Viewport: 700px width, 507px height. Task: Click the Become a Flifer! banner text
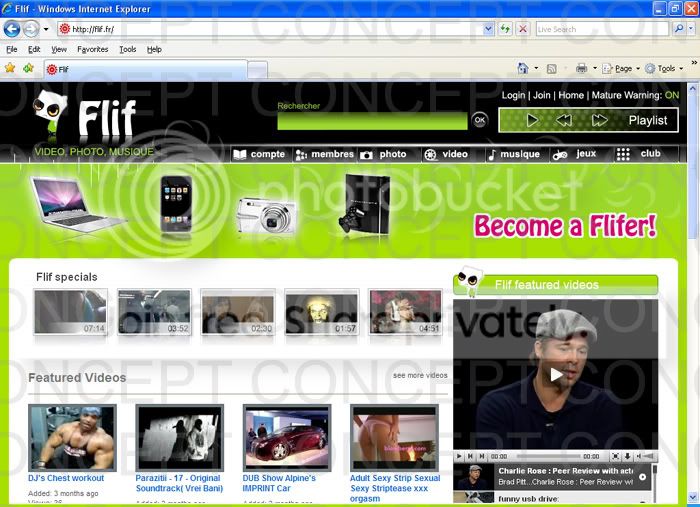[565, 225]
